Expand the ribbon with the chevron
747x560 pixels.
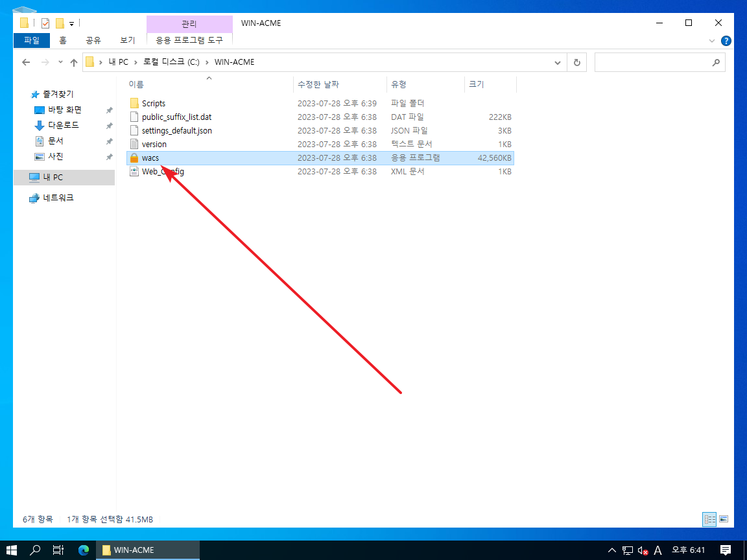pos(712,41)
